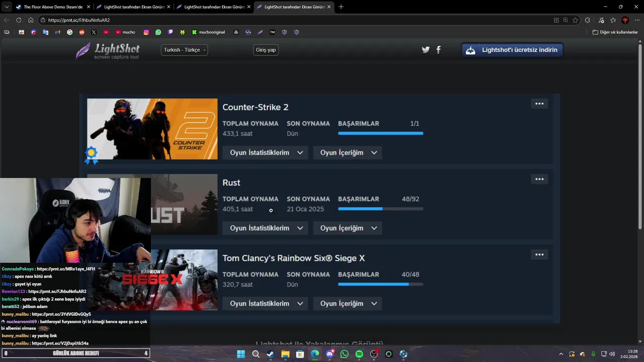Click the page vertical scrollbar
Screen dimensions: 644x362
click(x=641, y=136)
